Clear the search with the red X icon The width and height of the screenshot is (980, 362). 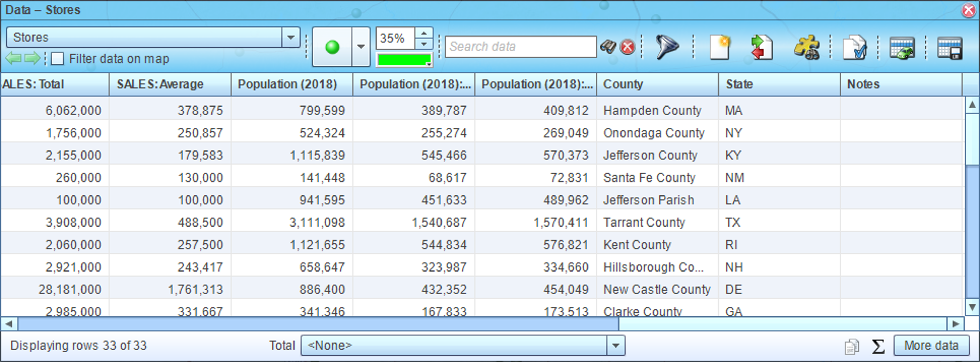point(627,47)
